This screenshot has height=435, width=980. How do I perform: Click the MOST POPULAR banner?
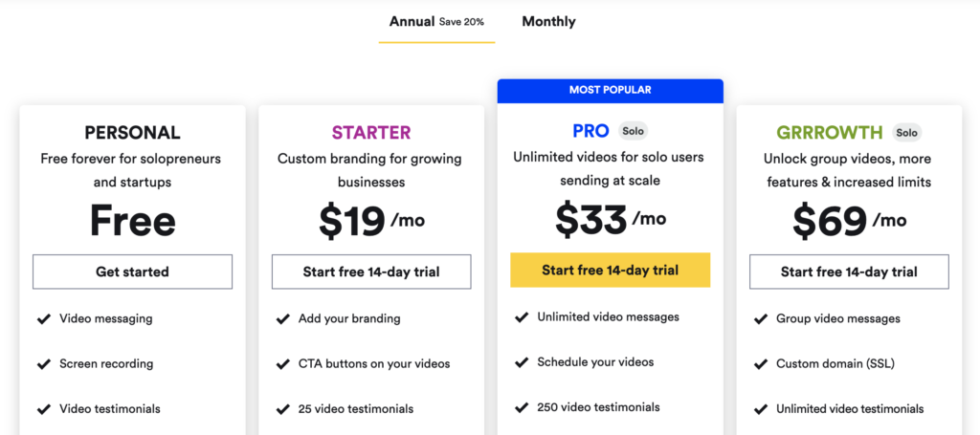pyautogui.click(x=610, y=91)
